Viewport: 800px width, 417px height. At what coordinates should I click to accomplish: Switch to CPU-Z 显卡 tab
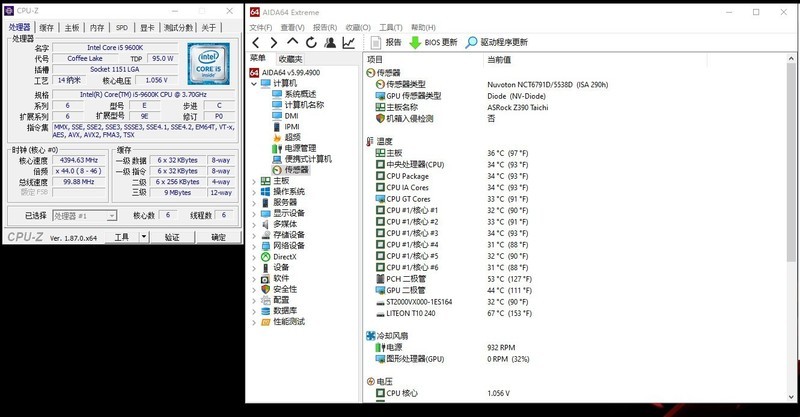[x=147, y=28]
